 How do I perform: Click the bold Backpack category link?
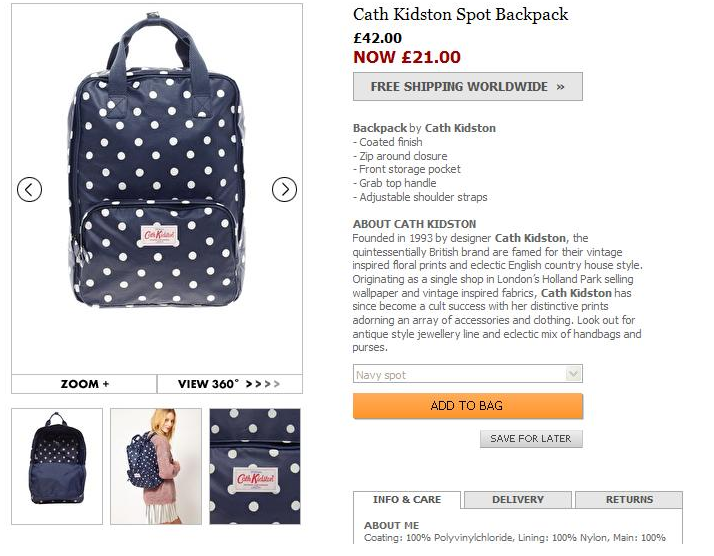[380, 128]
